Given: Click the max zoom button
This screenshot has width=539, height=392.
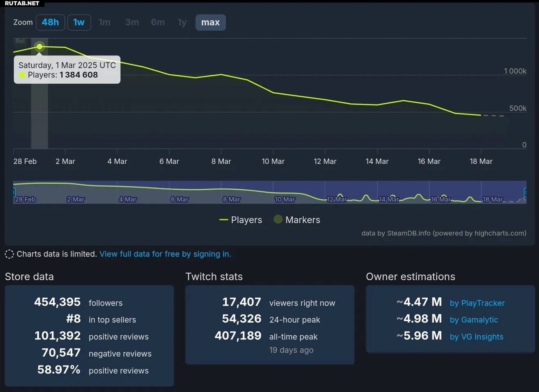Looking at the screenshot, I should point(210,22).
